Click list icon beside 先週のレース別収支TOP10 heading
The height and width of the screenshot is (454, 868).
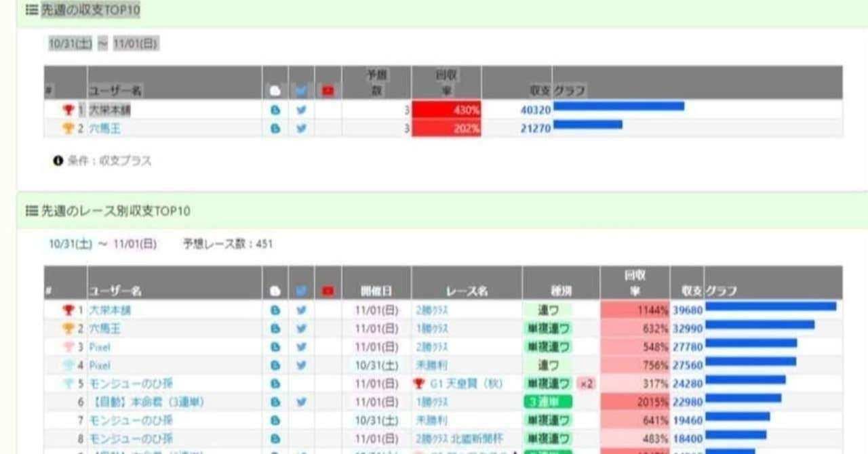coord(31,211)
